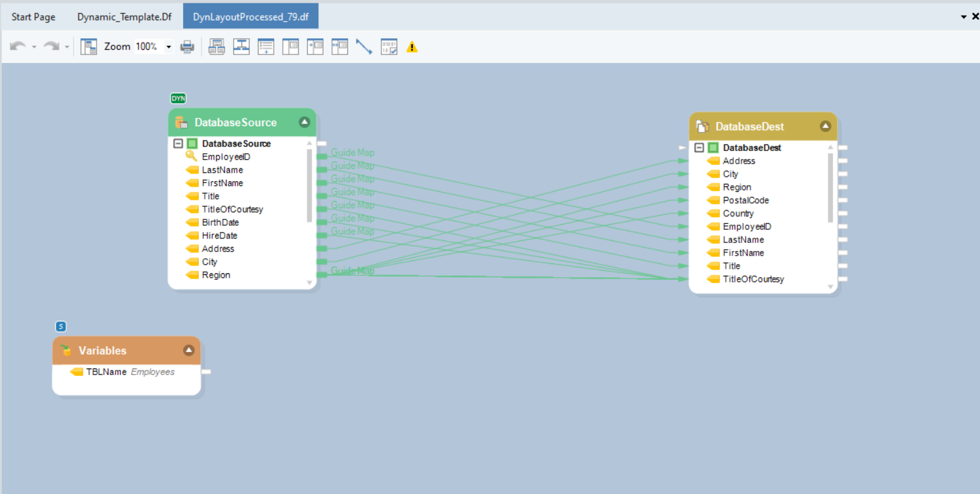Collapse the DatabaseSource tree with minus box
The width and height of the screenshot is (980, 494).
coord(178,143)
